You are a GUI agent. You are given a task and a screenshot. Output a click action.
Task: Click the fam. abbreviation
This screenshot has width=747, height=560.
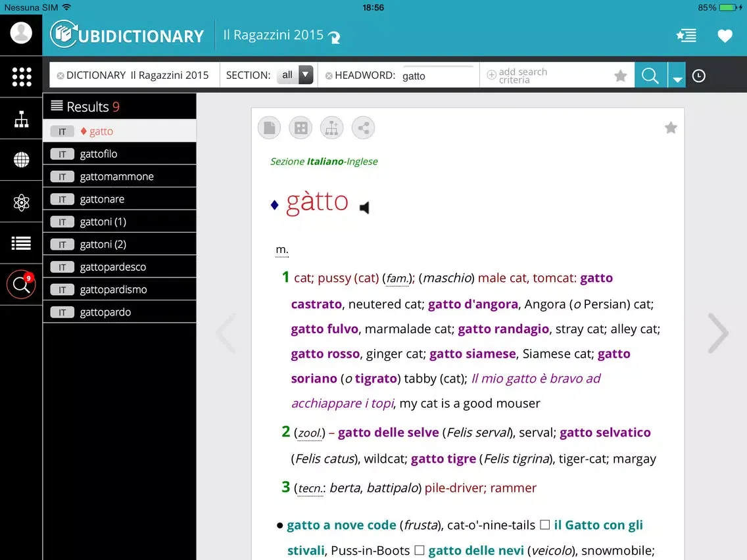(x=397, y=278)
